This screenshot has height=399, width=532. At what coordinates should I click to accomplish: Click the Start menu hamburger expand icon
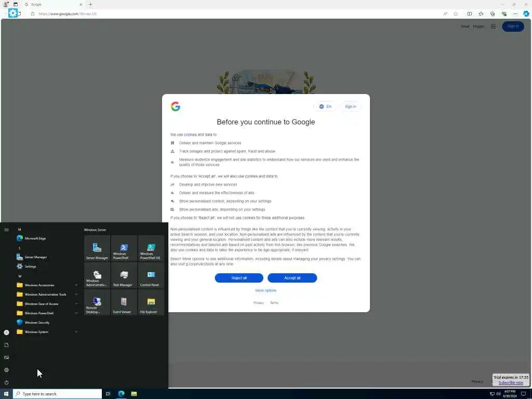tap(6, 230)
